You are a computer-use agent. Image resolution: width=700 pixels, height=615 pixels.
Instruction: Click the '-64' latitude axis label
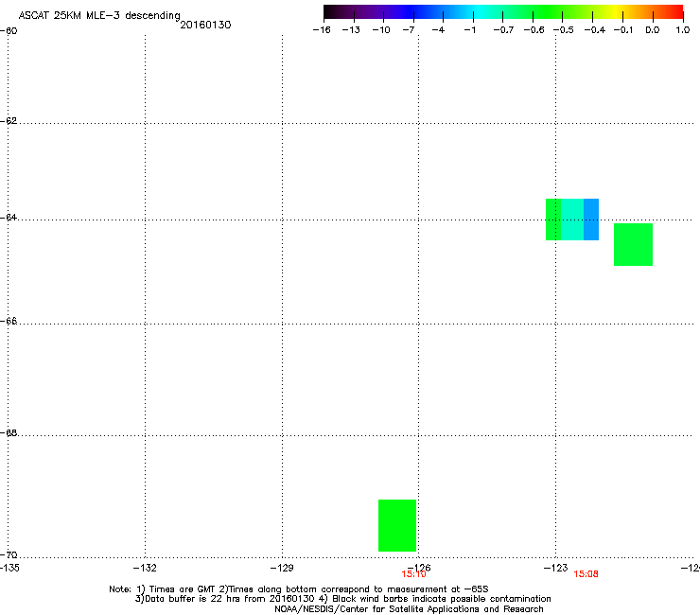point(9,218)
